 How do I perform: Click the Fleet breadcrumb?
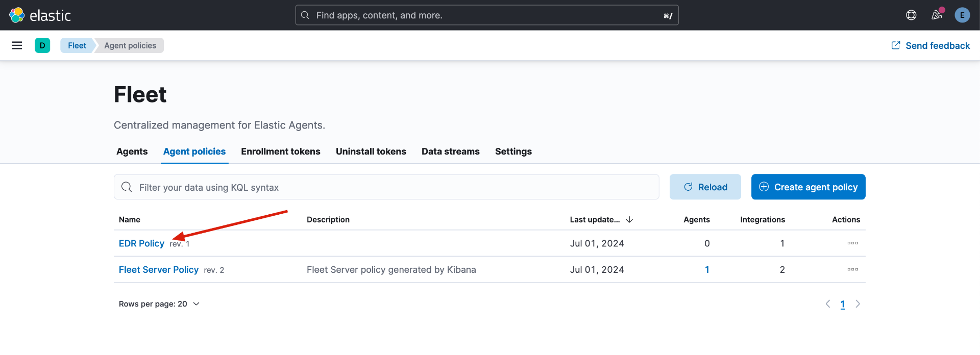77,45
